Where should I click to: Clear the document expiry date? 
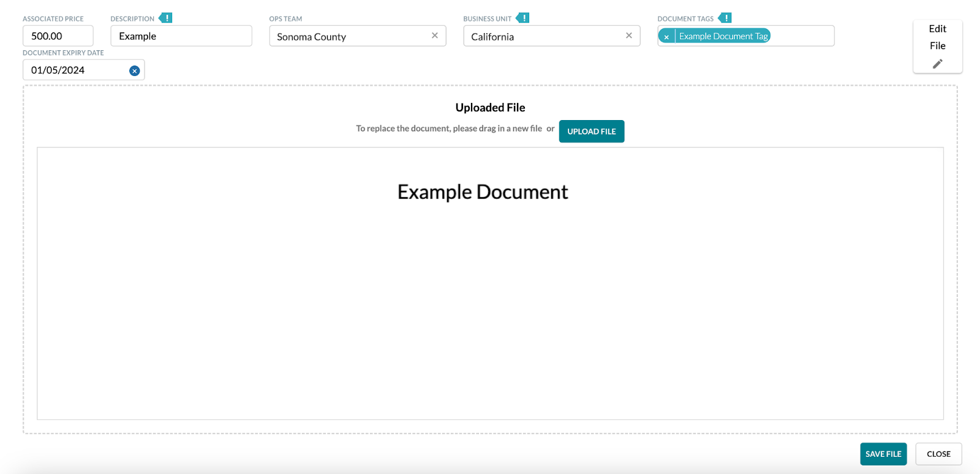(x=135, y=71)
